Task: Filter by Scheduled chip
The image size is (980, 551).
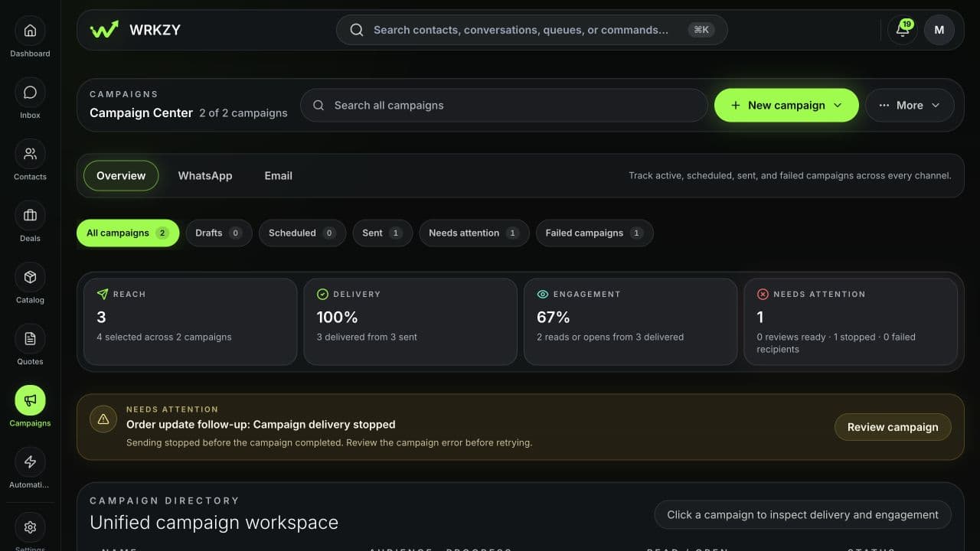Action: [302, 233]
